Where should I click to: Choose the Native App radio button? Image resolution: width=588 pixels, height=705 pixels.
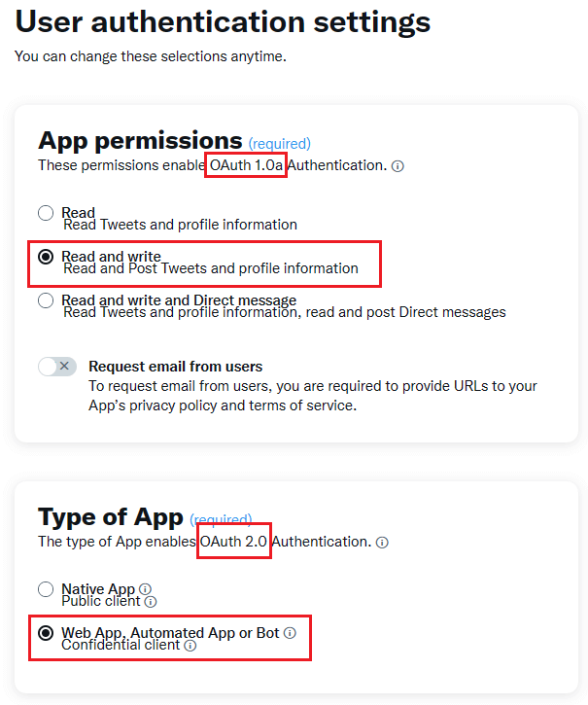click(x=46, y=589)
